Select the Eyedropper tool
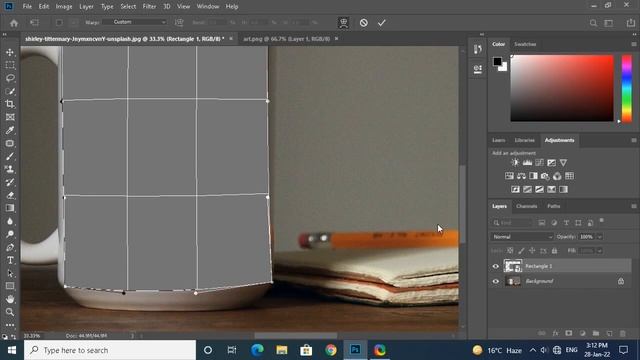Image resolution: width=640 pixels, height=360 pixels. (x=10, y=130)
